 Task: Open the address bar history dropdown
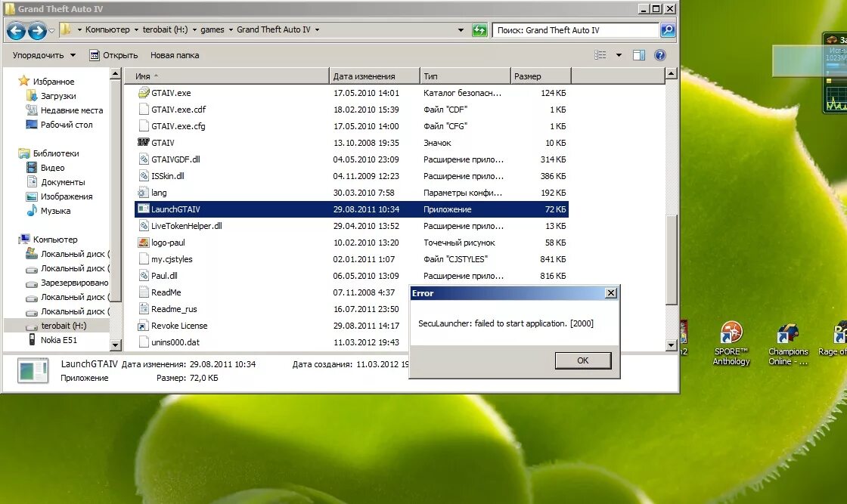461,30
